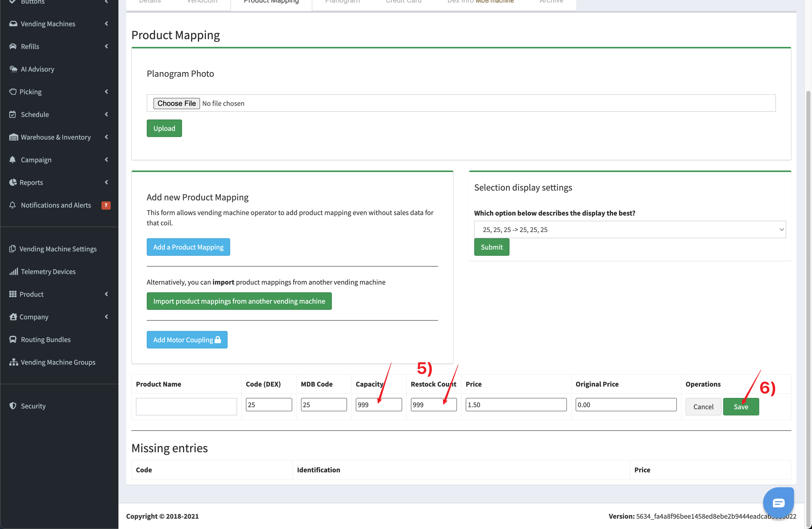This screenshot has width=812, height=529.
Task: Click the AI Advisory cloud icon
Action: pos(13,69)
